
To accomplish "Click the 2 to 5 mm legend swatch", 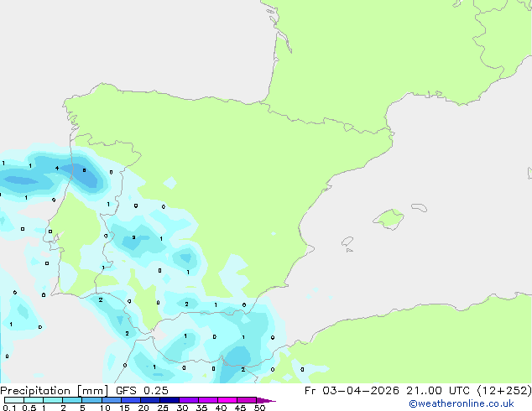I will (72, 400).
